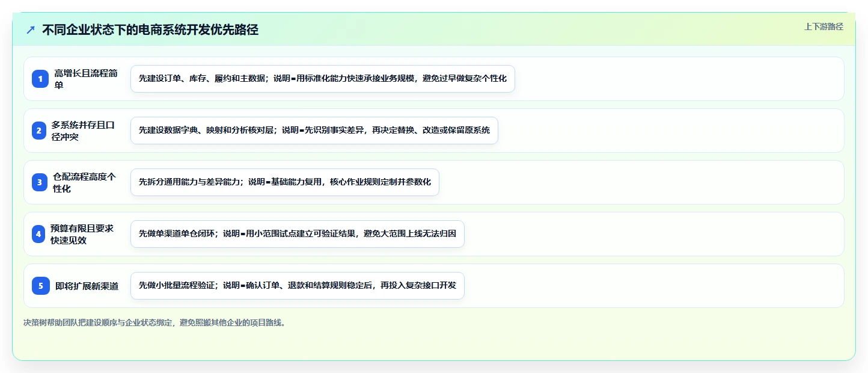Select the label 多系统并存且口径冲突
This screenshot has height=373, width=868.
(x=82, y=131)
